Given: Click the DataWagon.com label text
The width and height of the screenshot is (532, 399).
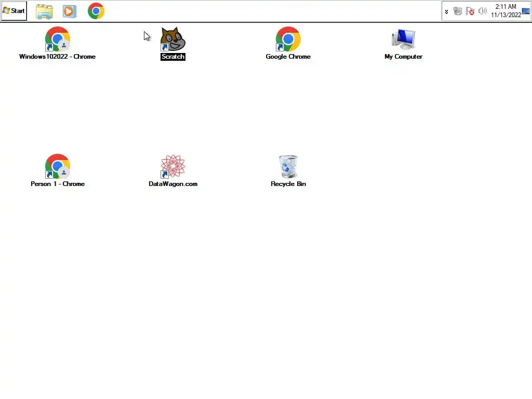Looking at the screenshot, I should 173,184.
